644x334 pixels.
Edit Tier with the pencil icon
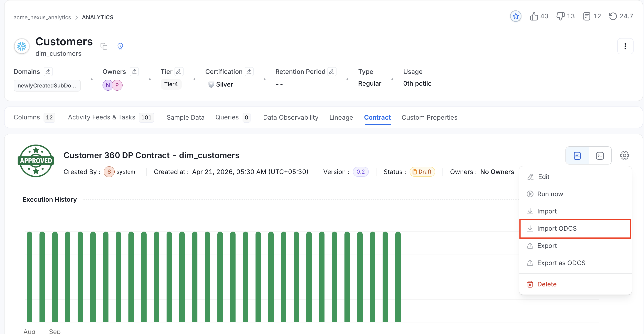coord(179,72)
